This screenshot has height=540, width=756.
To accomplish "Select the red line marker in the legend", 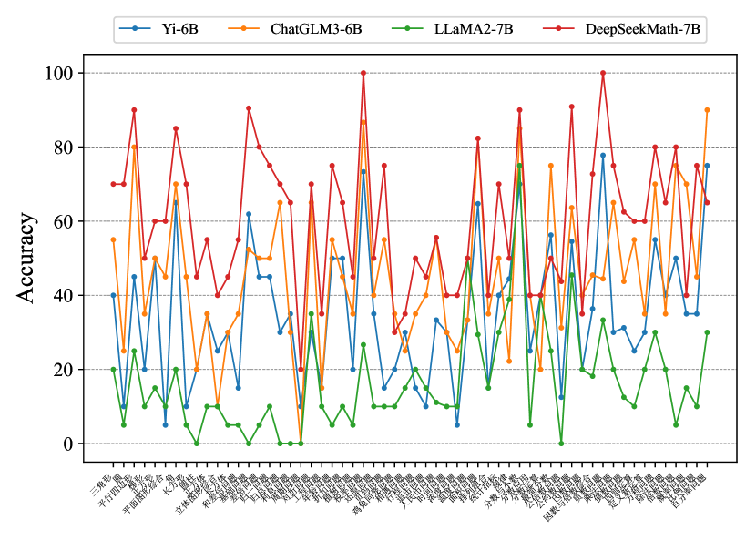I will pos(558,29).
